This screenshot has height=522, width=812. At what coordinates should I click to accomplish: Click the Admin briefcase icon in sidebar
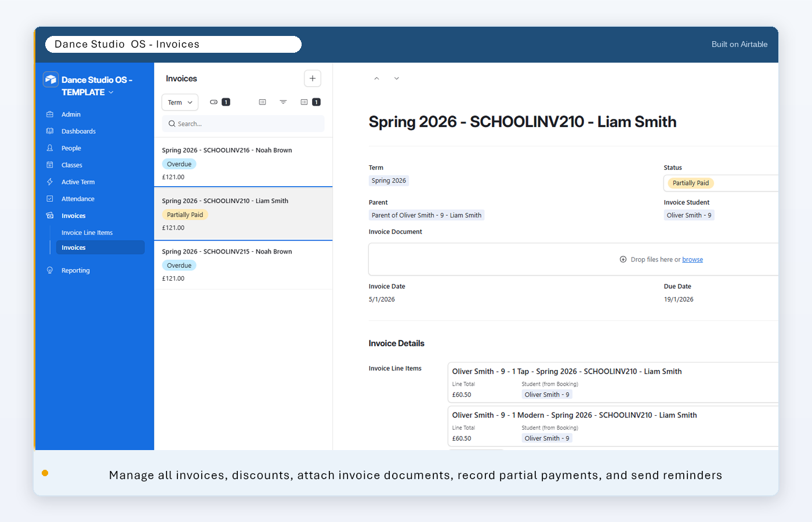pyautogui.click(x=50, y=114)
